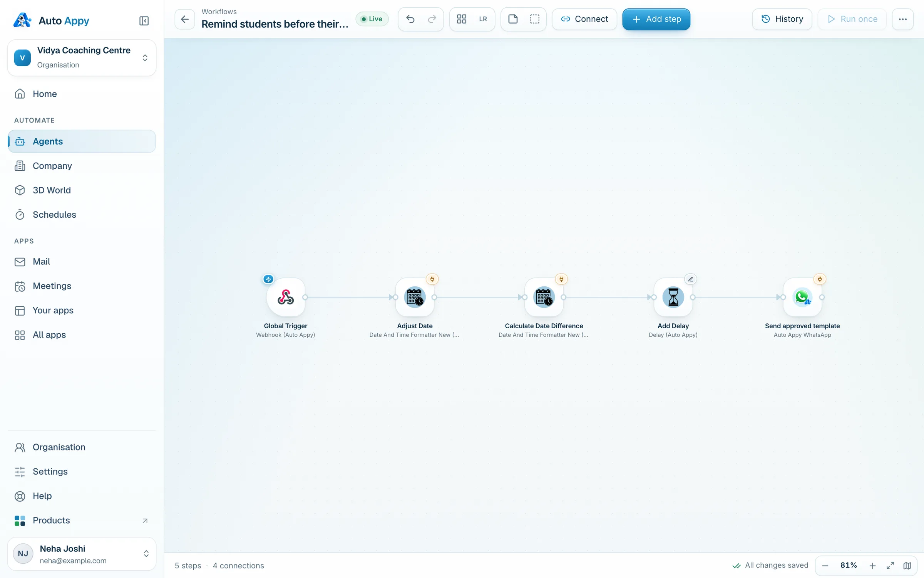Image resolution: width=924 pixels, height=578 pixels.
Task: Click Add step button
Action: 656,19
